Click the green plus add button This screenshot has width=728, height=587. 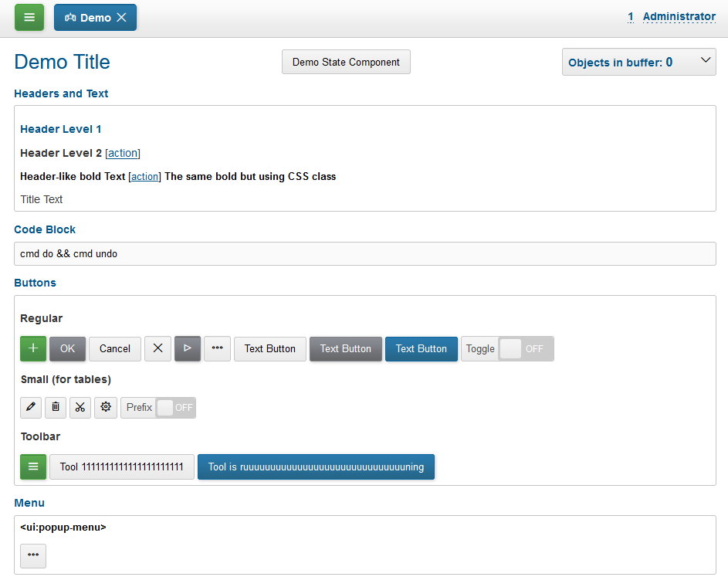point(33,348)
